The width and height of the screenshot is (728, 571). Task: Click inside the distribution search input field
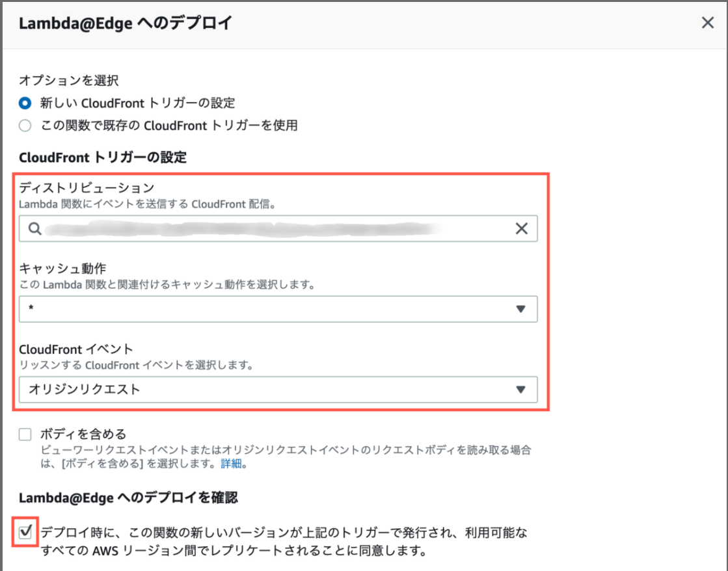tap(260, 228)
